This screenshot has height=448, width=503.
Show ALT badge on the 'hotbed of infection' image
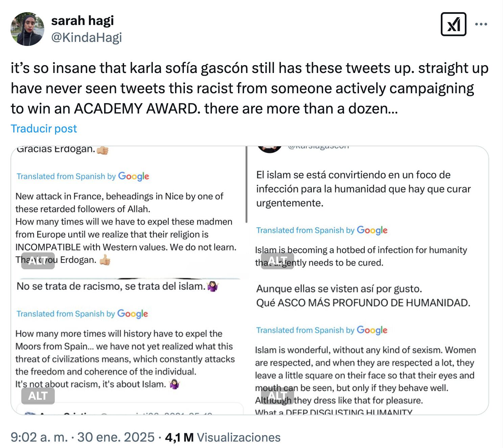tap(277, 260)
